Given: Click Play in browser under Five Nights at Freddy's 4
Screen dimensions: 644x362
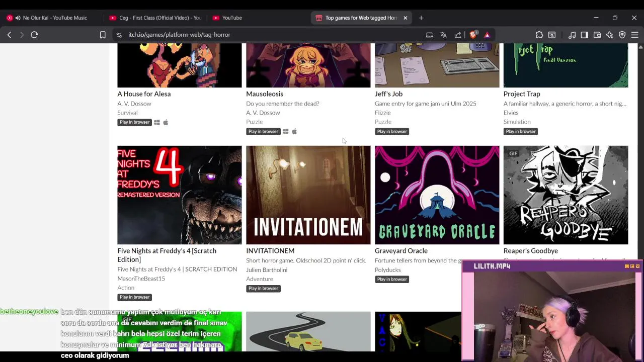Looking at the screenshot, I should pyautogui.click(x=134, y=297).
